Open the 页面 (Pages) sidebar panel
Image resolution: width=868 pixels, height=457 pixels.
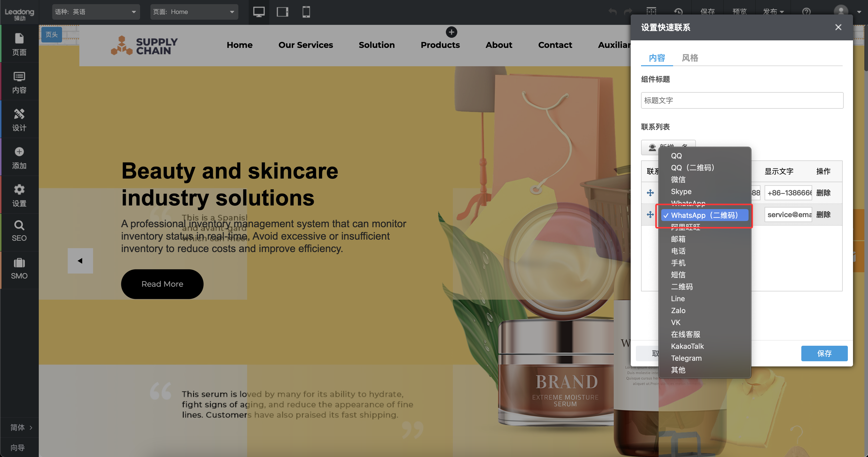pyautogui.click(x=19, y=44)
